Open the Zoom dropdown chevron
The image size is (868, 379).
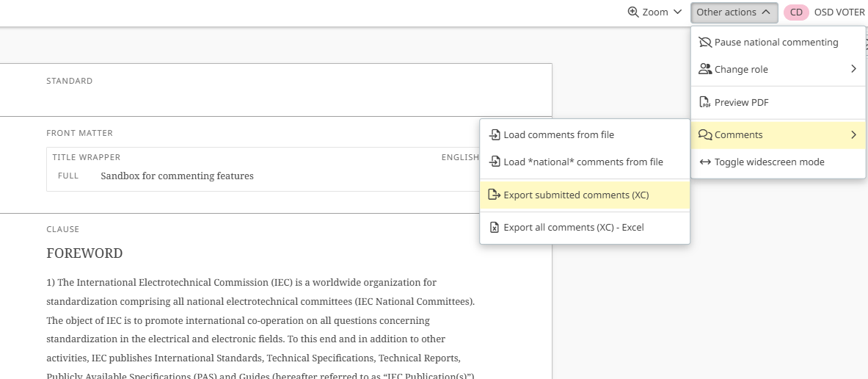coord(678,12)
